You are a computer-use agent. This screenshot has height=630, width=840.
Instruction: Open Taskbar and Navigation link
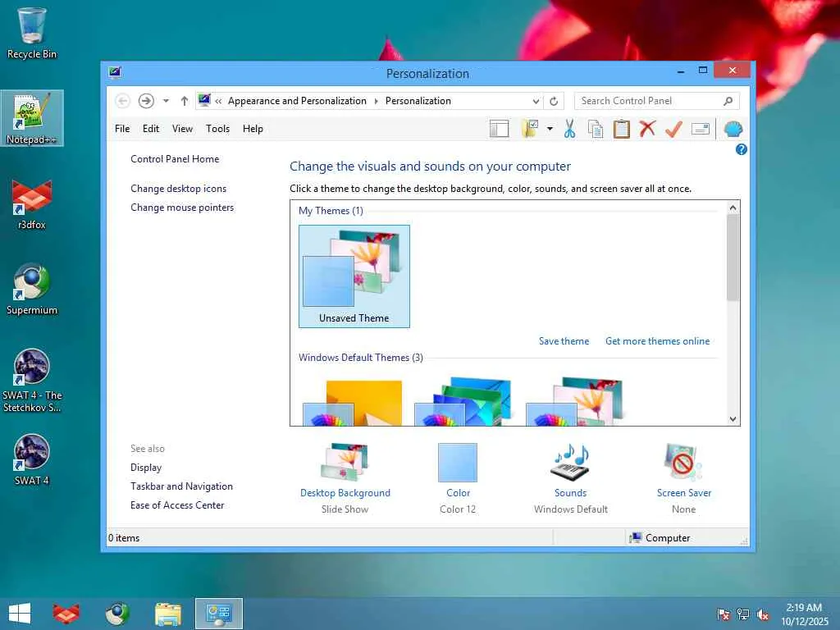click(181, 486)
